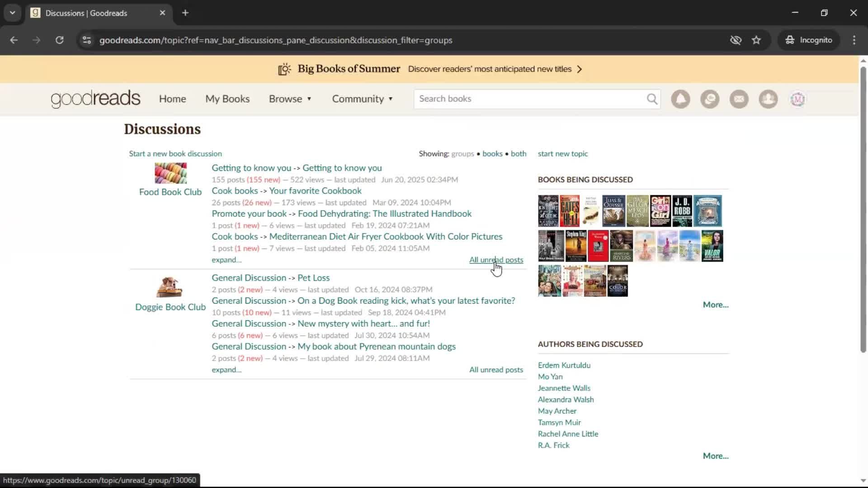Open the Gates of Hell book cover

[570, 211]
